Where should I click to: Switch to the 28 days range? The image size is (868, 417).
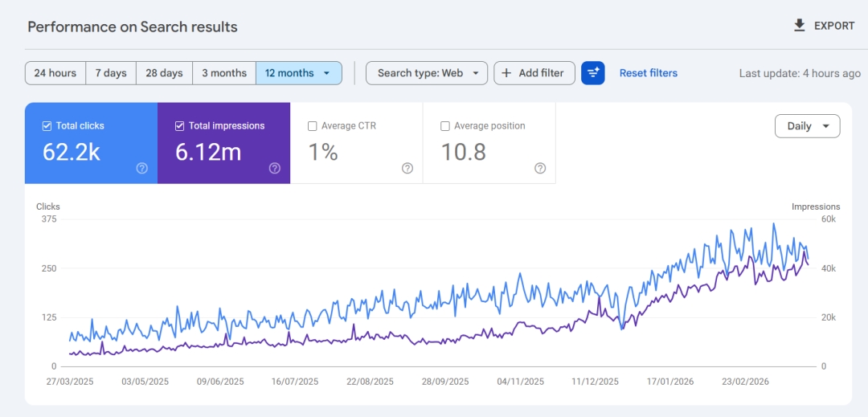click(x=164, y=73)
